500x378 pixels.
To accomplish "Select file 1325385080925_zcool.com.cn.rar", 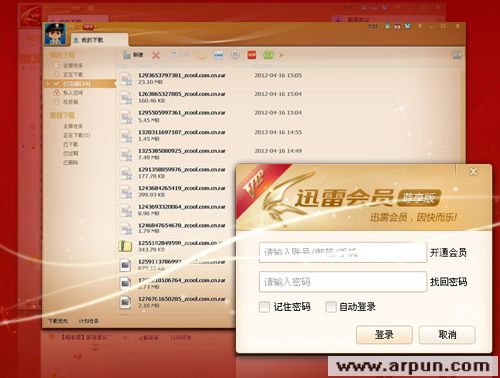I will point(182,151).
